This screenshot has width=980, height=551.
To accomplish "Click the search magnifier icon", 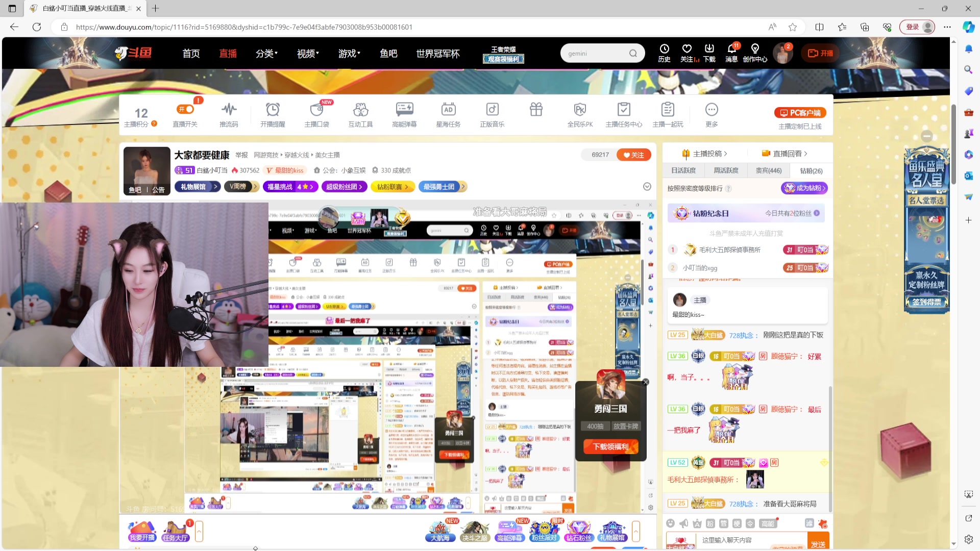I will point(633,53).
